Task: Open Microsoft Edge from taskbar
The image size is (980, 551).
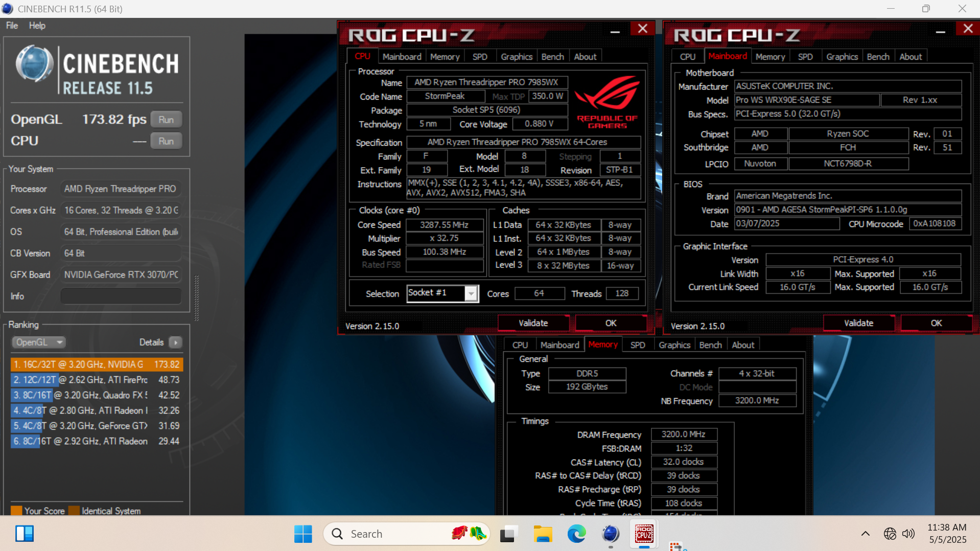Action: coord(576,534)
